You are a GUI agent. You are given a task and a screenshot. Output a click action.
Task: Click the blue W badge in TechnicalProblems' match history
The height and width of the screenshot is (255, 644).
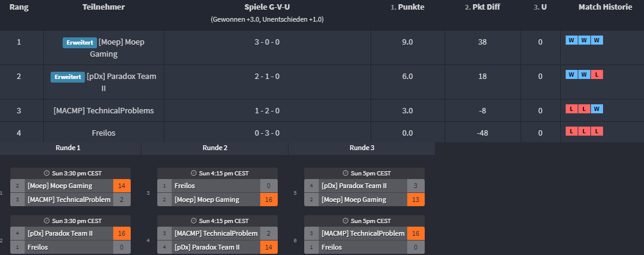(x=597, y=109)
